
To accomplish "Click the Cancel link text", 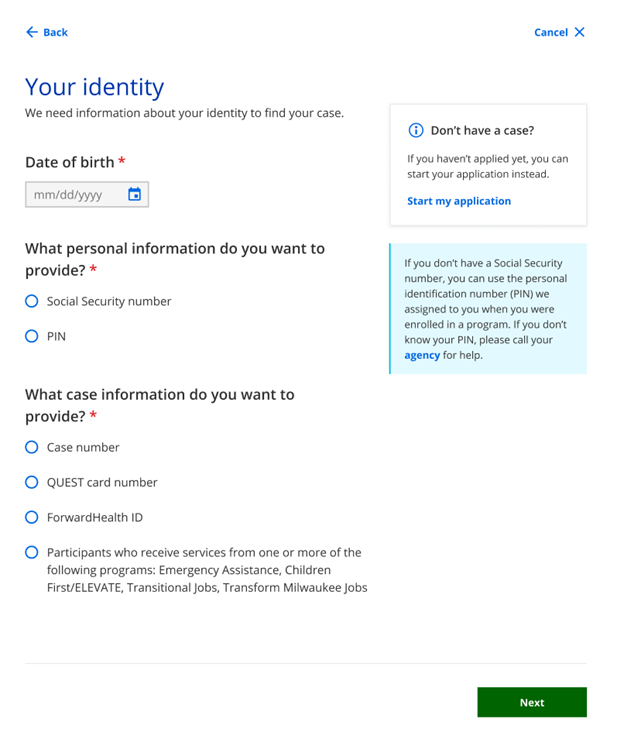I will click(550, 32).
